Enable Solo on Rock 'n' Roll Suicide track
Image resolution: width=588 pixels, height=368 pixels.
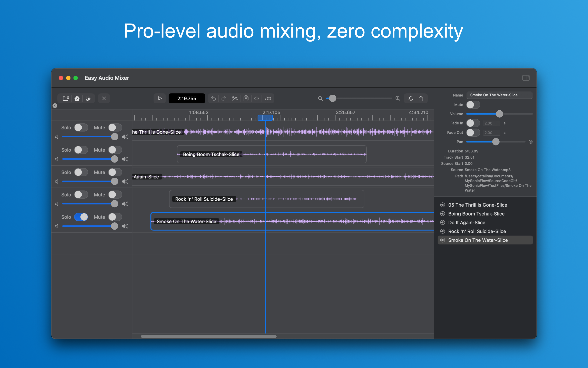coord(81,195)
